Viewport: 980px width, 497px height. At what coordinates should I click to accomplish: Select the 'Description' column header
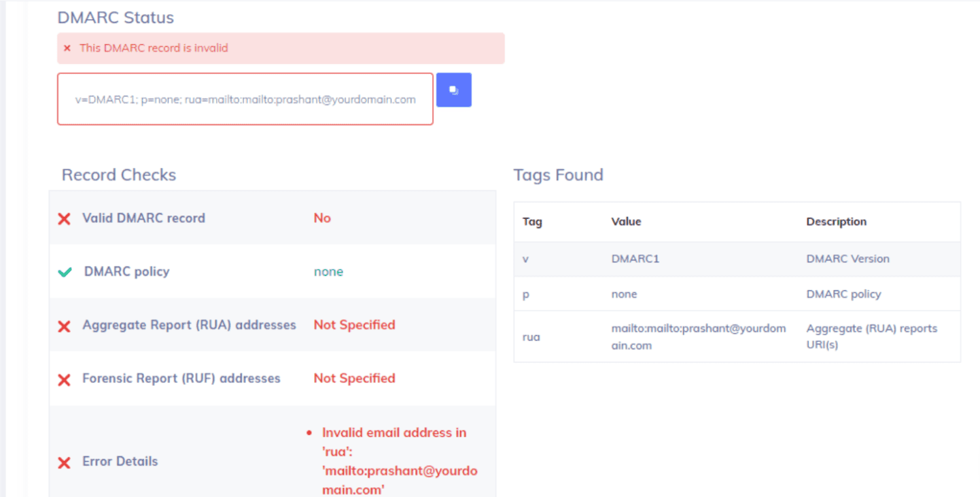pyautogui.click(x=836, y=222)
